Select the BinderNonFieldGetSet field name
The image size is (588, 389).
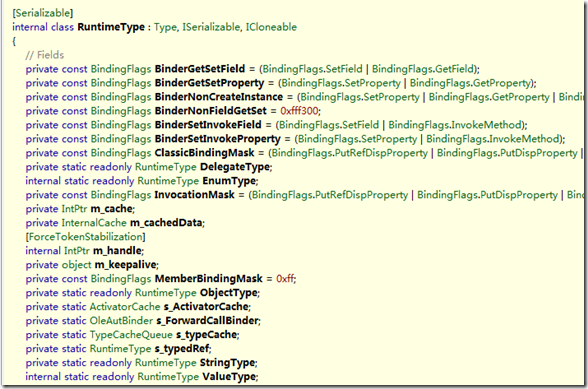tap(210, 111)
